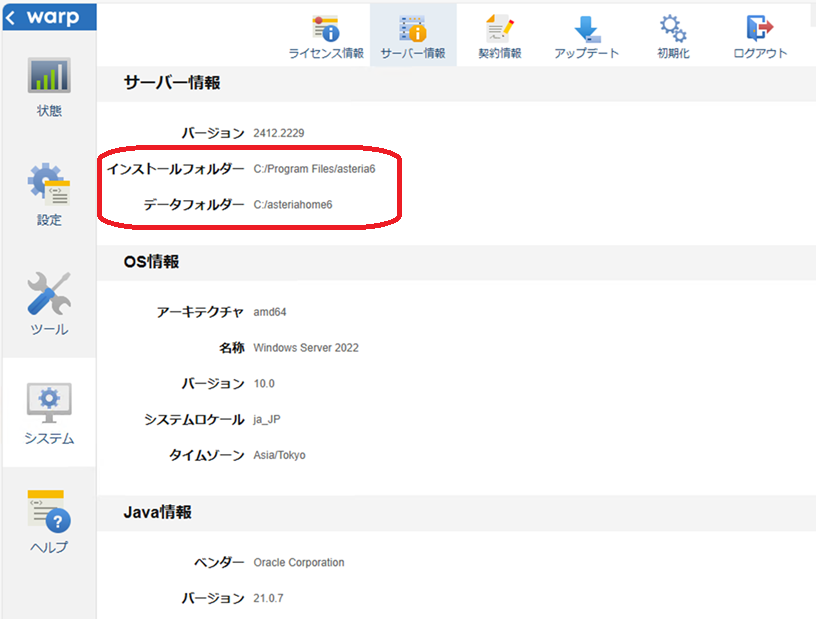Click the Java情報 section heading
Viewport: 816px width, 619px height.
[158, 512]
